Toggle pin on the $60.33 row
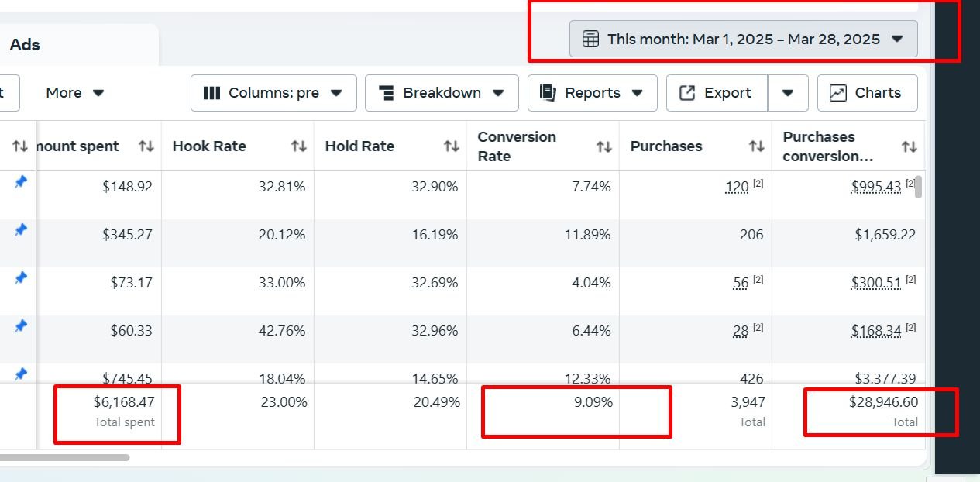 21,326
